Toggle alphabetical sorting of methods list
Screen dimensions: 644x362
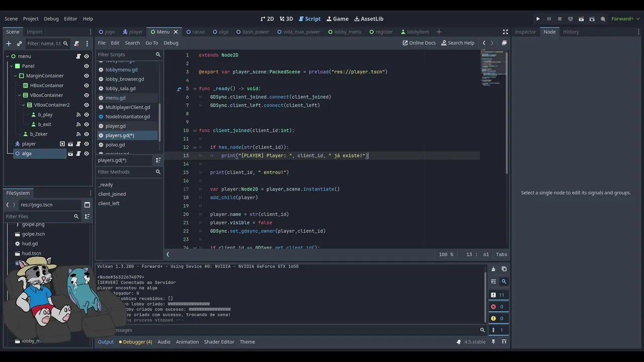(158, 160)
